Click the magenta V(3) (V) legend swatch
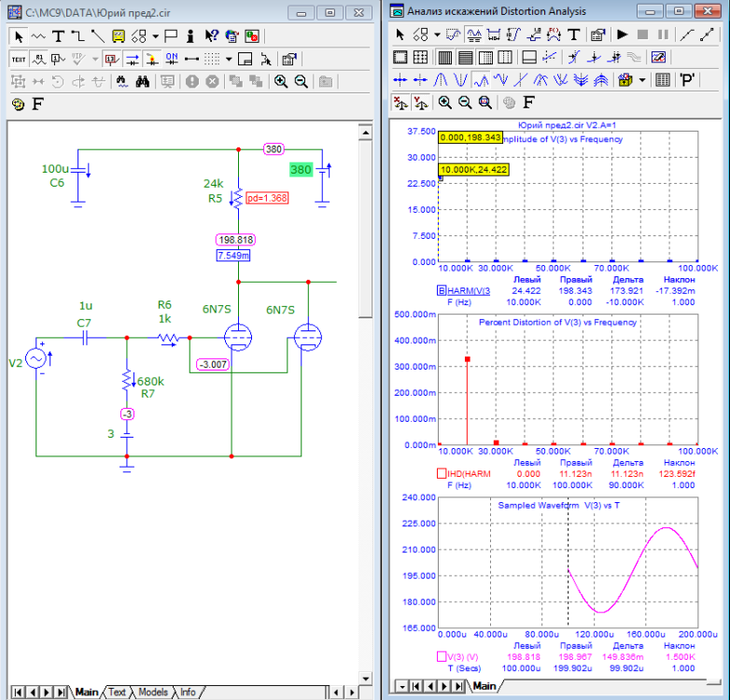 442,656
